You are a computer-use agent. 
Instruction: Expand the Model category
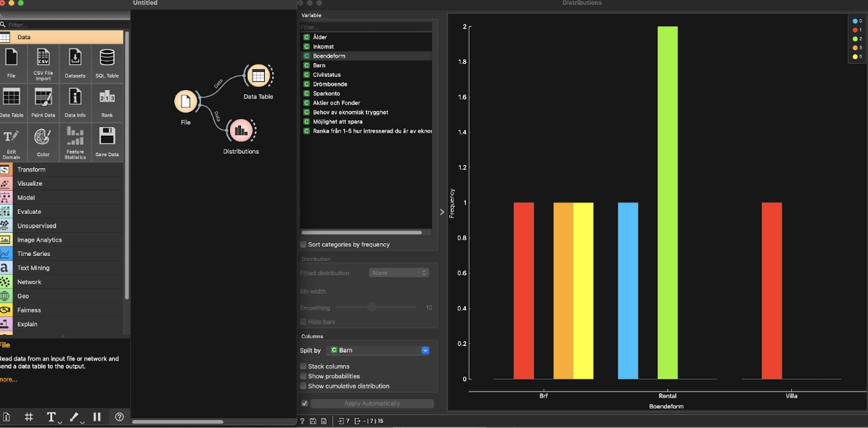pyautogui.click(x=62, y=197)
